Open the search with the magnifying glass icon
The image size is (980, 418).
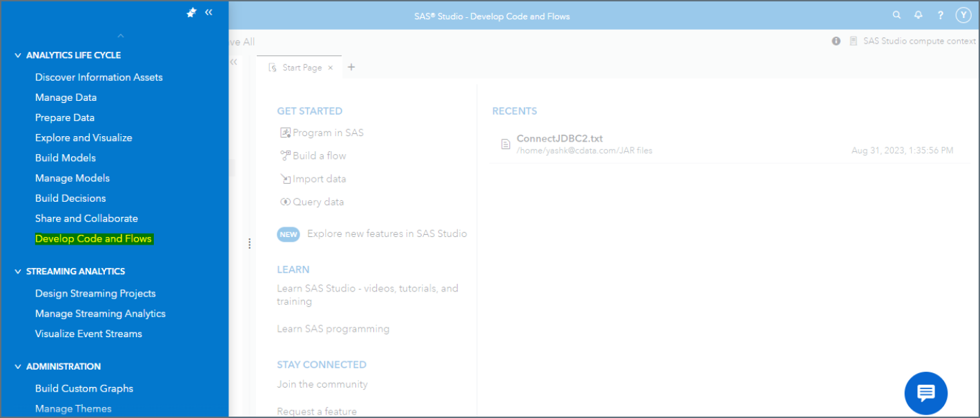click(x=896, y=15)
